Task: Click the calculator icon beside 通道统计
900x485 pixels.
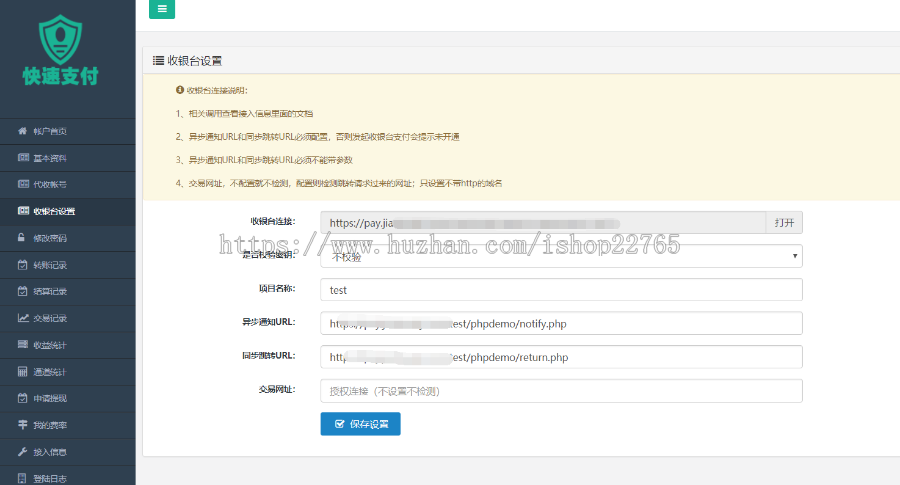Action: (x=22, y=371)
